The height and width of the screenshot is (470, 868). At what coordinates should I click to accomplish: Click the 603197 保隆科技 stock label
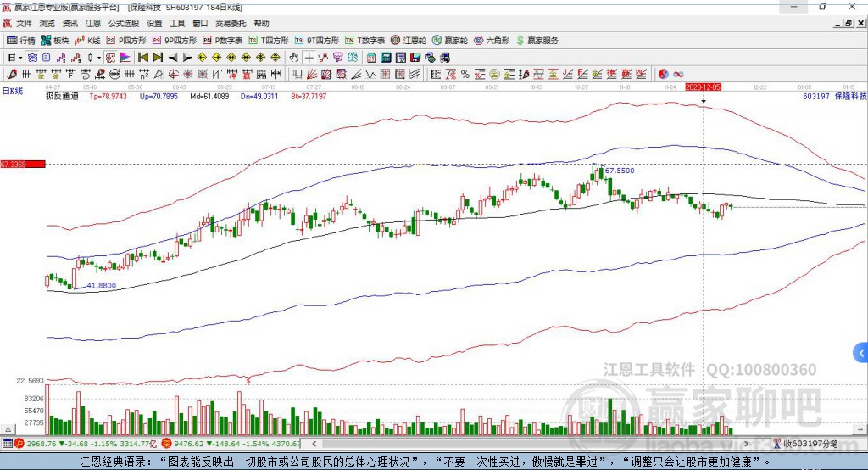click(834, 96)
